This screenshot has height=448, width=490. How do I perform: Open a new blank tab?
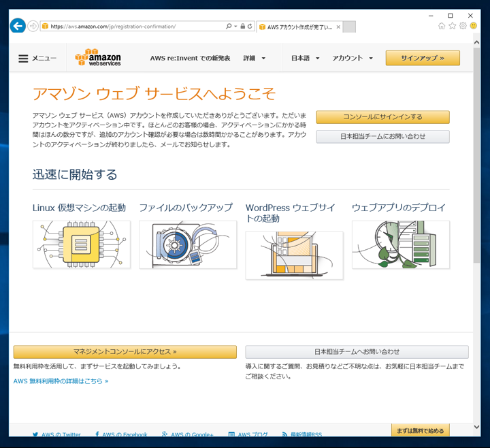[349, 27]
